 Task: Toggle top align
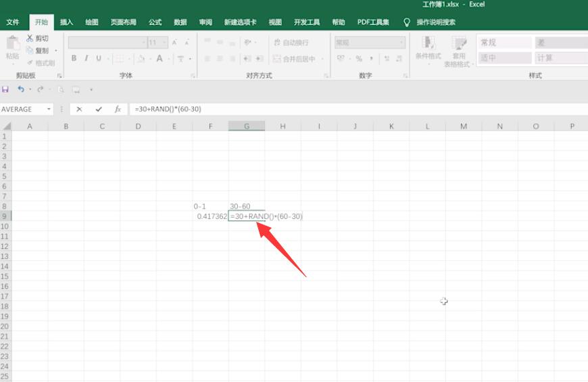click(x=207, y=42)
